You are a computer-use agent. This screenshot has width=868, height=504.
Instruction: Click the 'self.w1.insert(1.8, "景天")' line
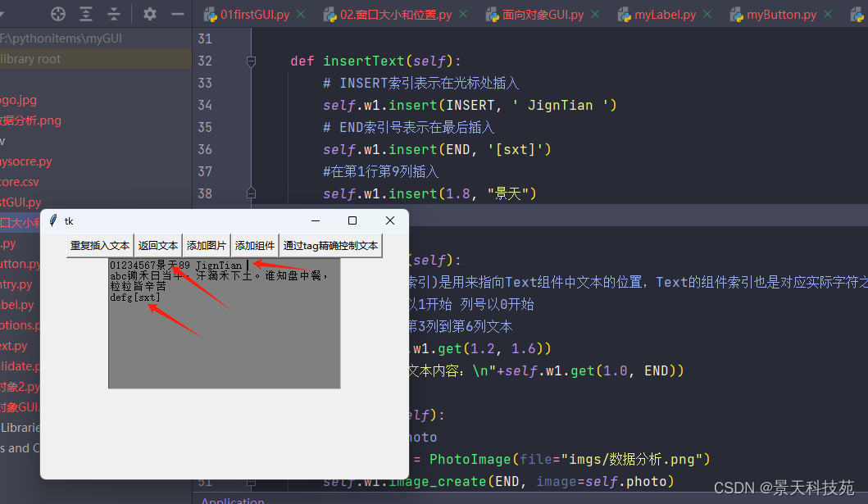pyautogui.click(x=429, y=193)
